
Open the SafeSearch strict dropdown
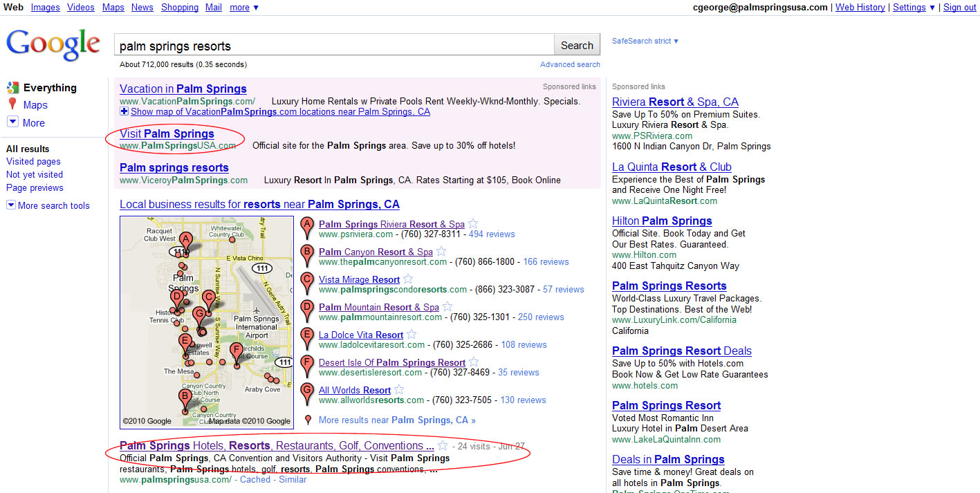(x=645, y=41)
